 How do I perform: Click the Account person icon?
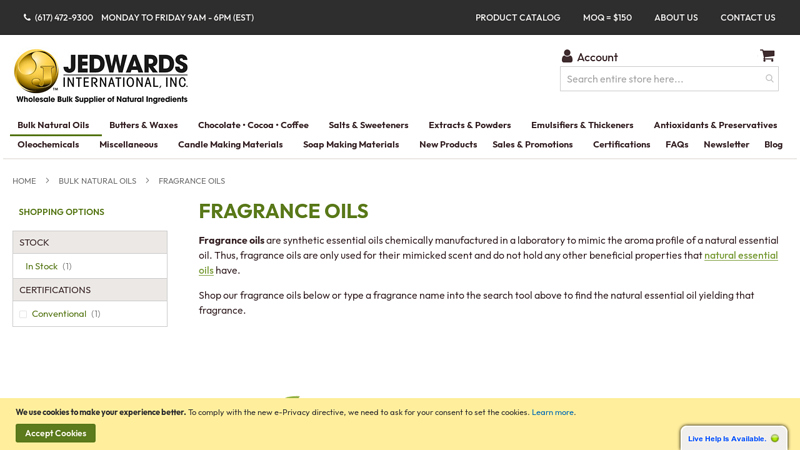(x=567, y=56)
